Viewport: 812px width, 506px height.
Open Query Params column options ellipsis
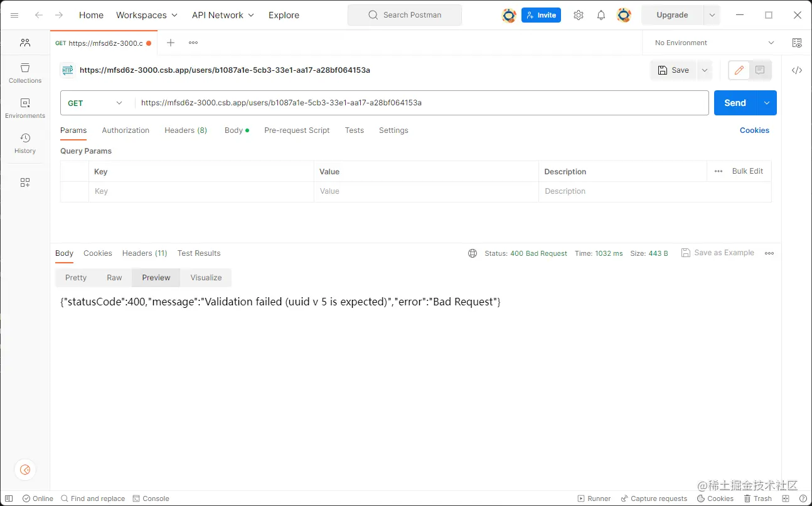click(719, 171)
